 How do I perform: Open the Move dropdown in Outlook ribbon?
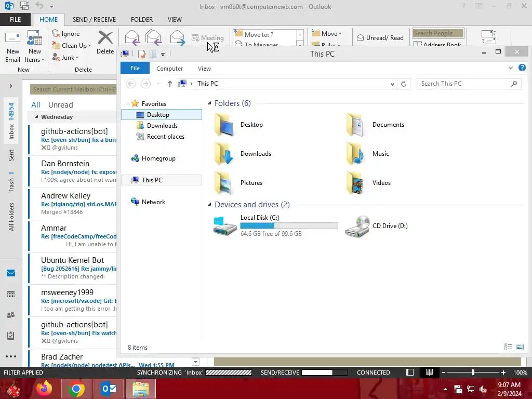(x=327, y=33)
